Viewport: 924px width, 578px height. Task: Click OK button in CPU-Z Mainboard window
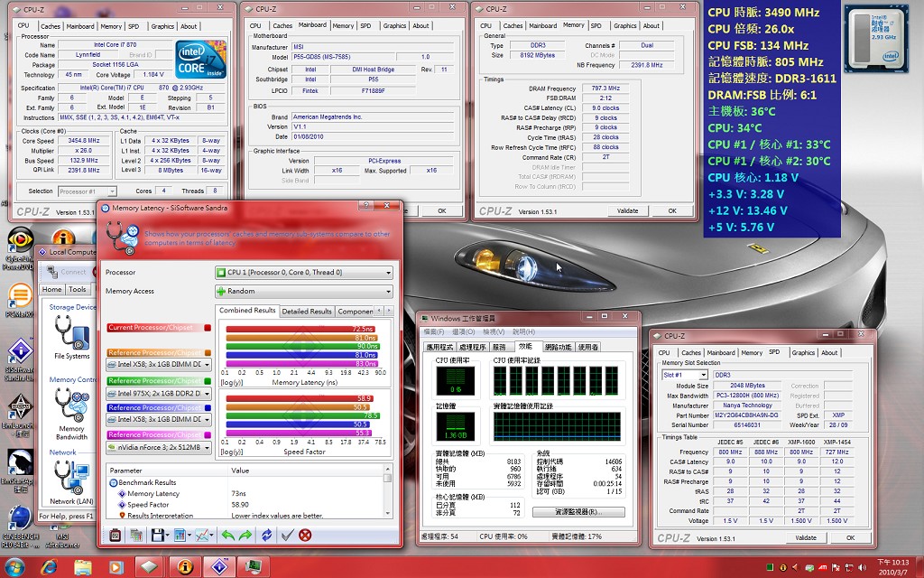[x=442, y=210]
